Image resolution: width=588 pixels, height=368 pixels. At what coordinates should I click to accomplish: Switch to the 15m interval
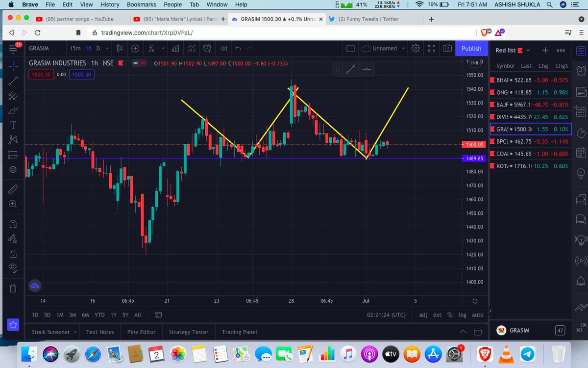pyautogui.click(x=75, y=48)
